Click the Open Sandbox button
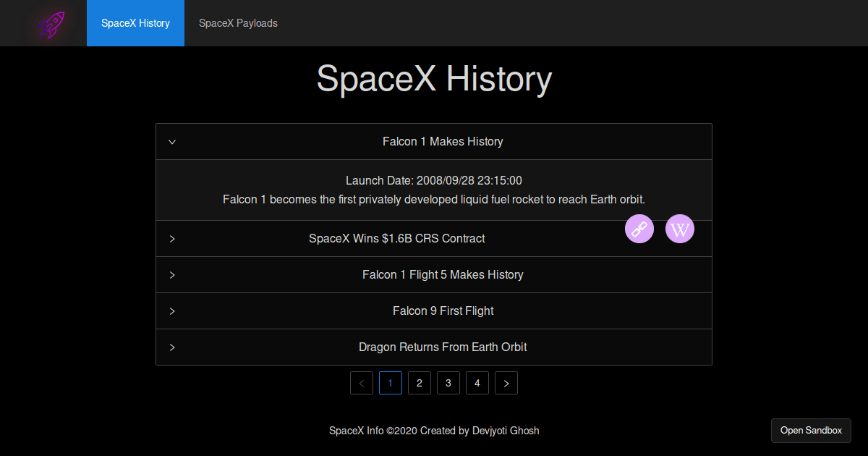 coord(810,430)
